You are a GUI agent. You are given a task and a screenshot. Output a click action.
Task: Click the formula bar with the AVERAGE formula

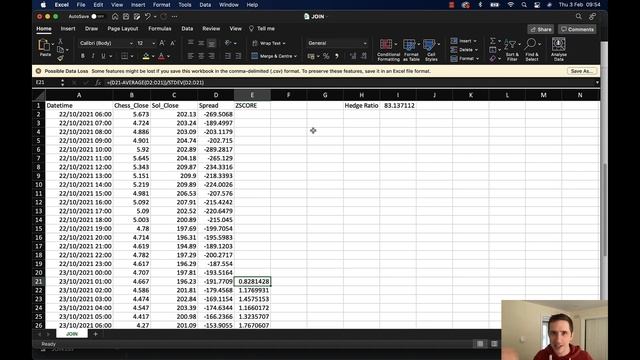point(349,82)
